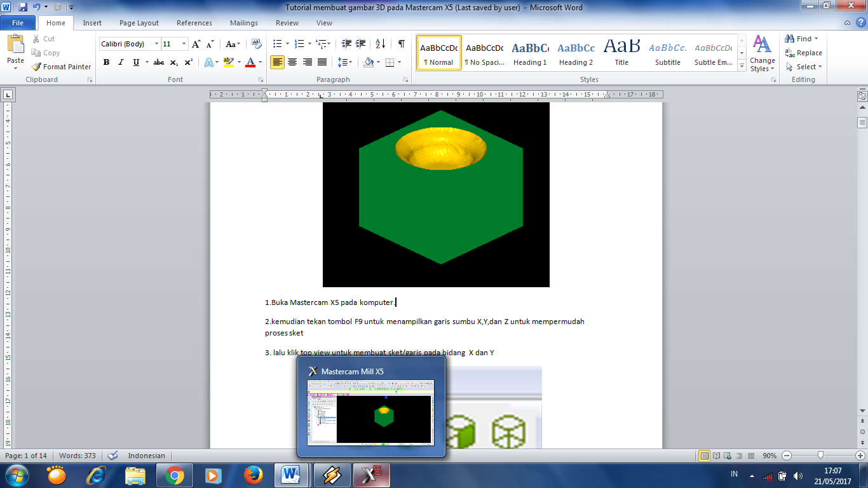
Task: Grow font size
Action: tap(196, 44)
